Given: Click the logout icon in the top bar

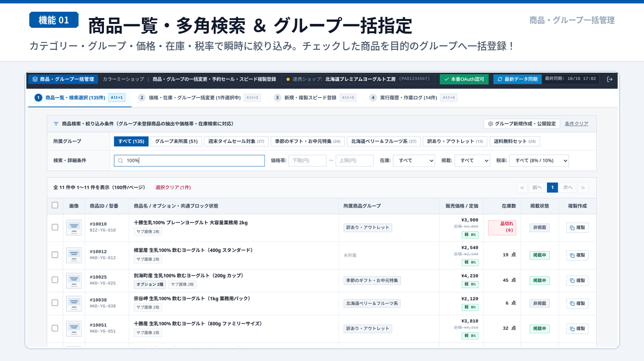Looking at the screenshot, I should click(x=609, y=79).
